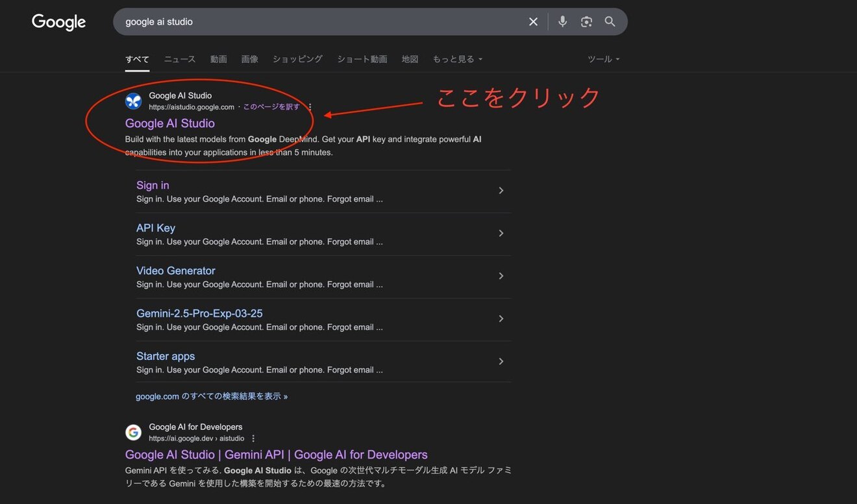The image size is (857, 504).
Task: Open Google AI Studio | Gemini API result
Action: (x=277, y=455)
